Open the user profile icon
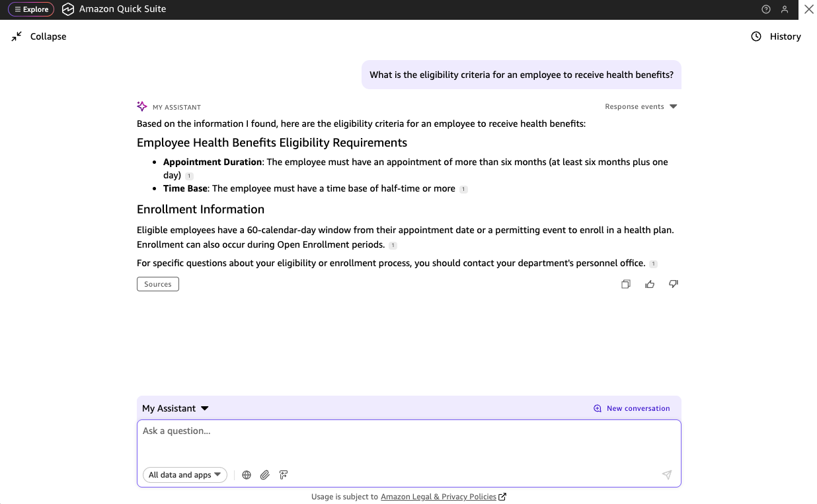Image resolution: width=817 pixels, height=504 pixels. click(x=785, y=9)
